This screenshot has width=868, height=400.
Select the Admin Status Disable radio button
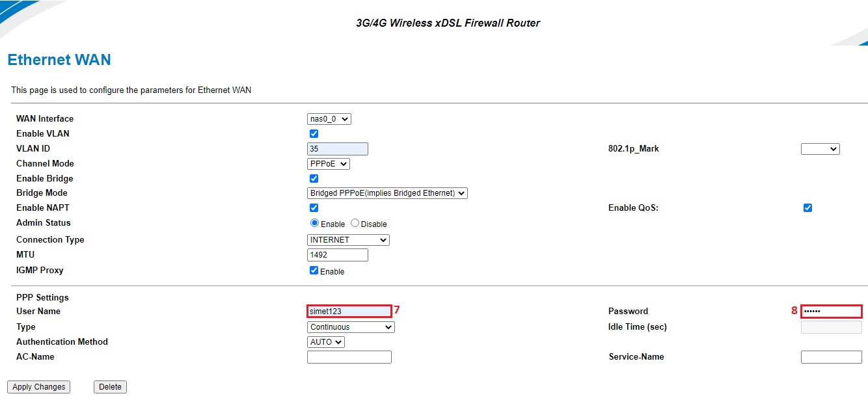[x=355, y=223]
